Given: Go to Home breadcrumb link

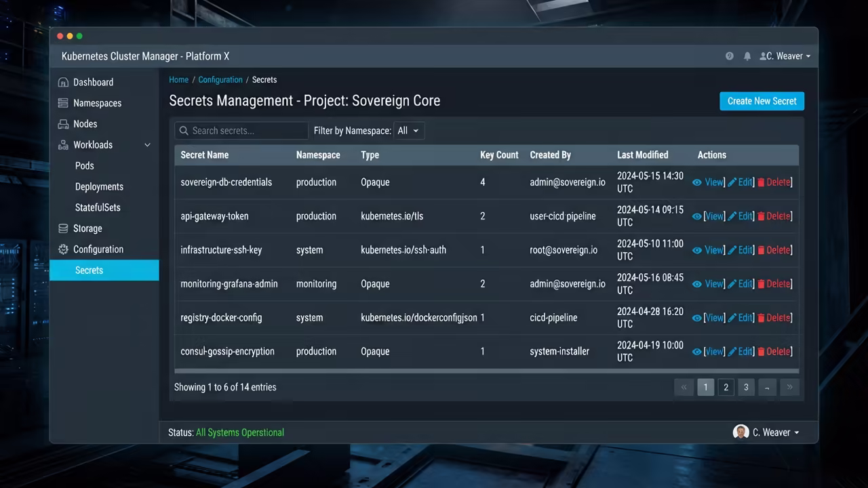Looking at the screenshot, I should 179,80.
